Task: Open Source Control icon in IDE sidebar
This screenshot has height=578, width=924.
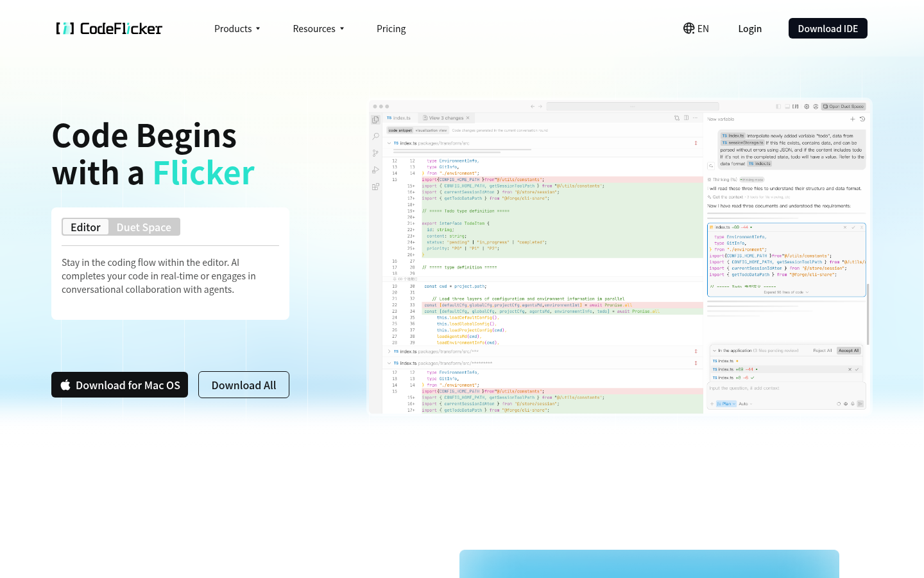Action: point(375,153)
